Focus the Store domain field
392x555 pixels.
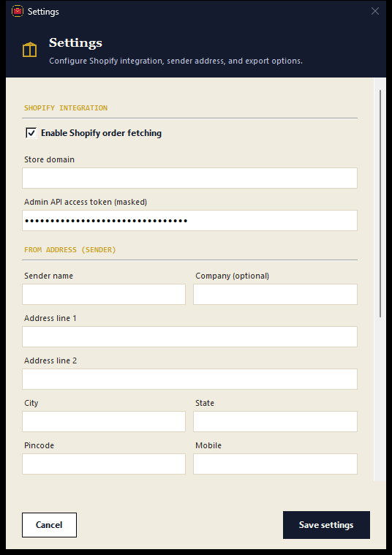click(190, 178)
